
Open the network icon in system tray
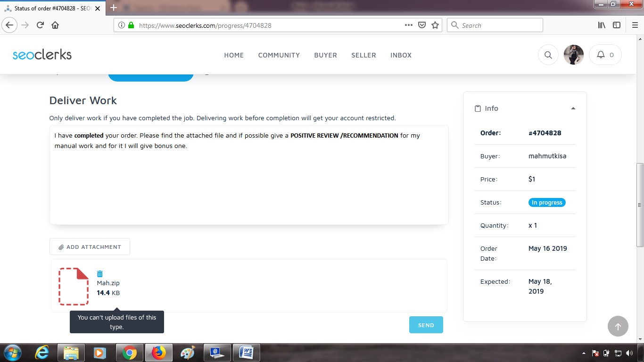point(618,353)
